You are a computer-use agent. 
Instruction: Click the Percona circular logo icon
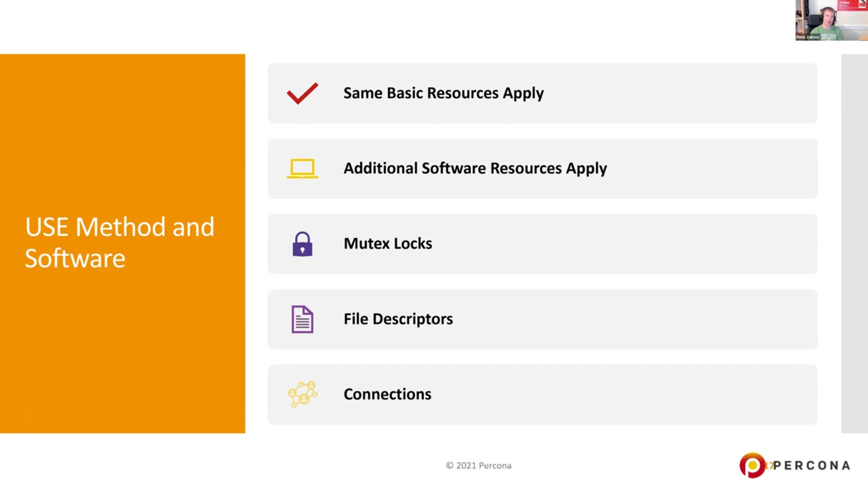pyautogui.click(x=751, y=465)
